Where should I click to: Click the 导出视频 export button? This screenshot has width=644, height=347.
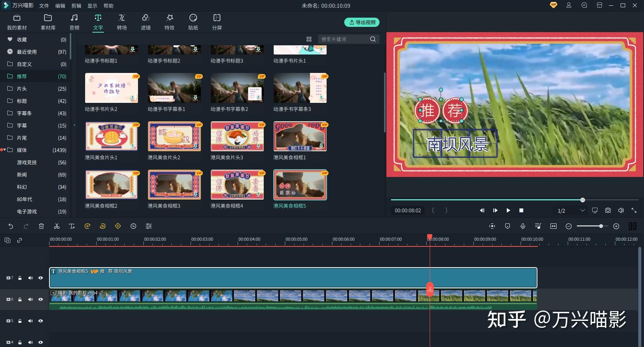[362, 22]
